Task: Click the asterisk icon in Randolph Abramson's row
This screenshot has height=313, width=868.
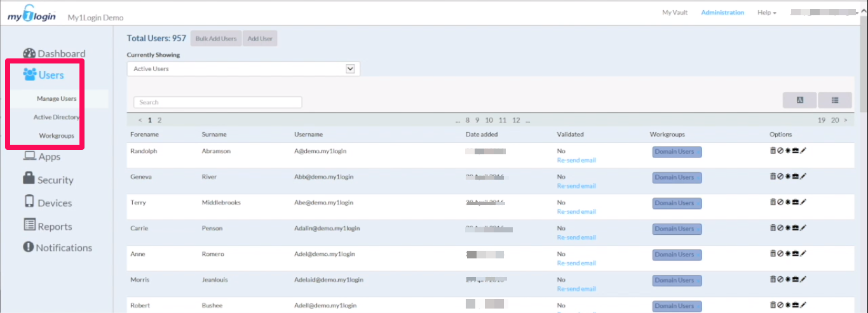Action: coord(788,150)
